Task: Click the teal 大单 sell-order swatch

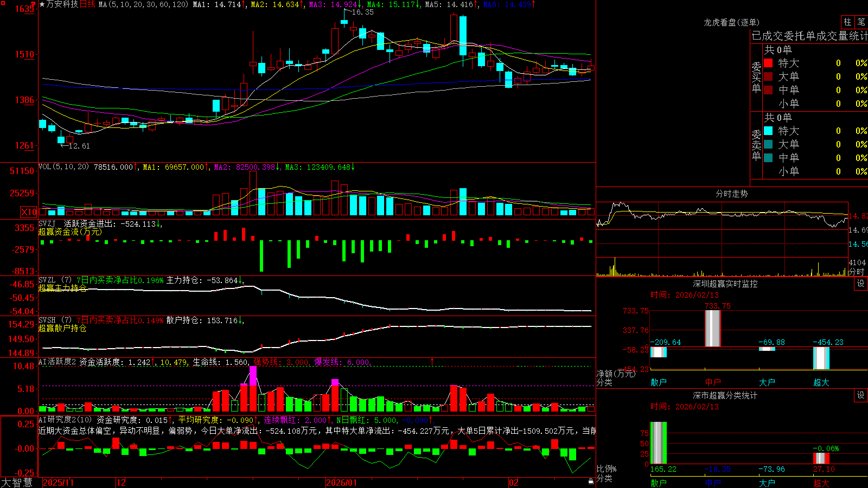Action: (768, 144)
